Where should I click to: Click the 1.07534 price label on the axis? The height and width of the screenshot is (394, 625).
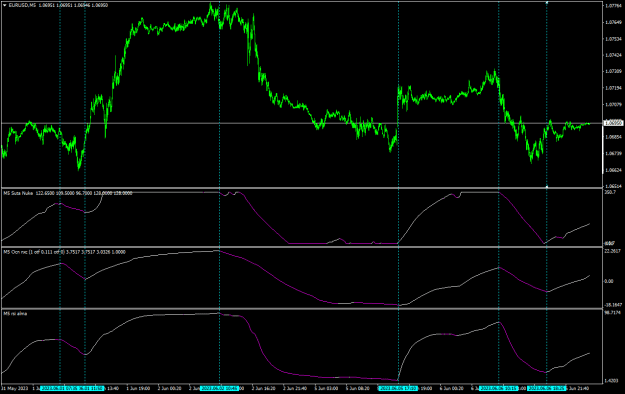(614, 39)
